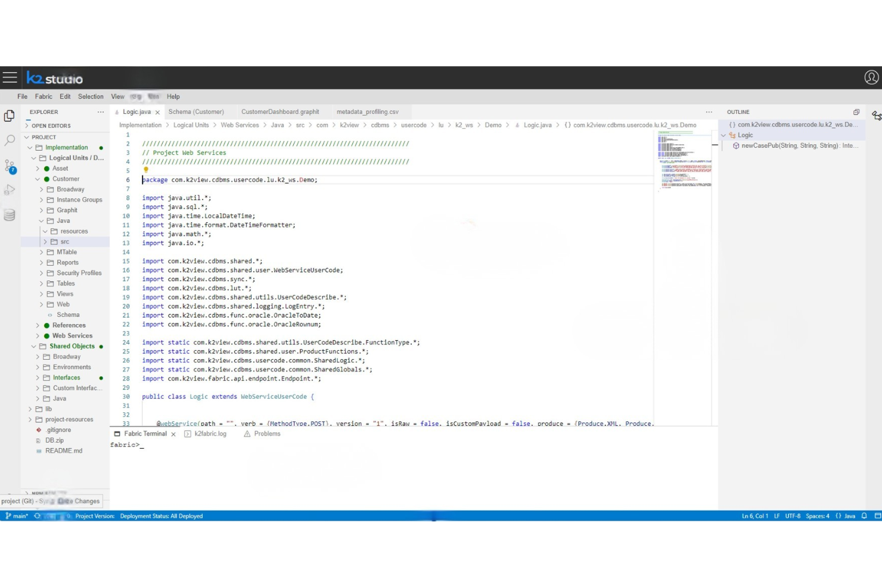Collapse the Customer logical unit
This screenshot has width=882, height=588.
pyautogui.click(x=38, y=179)
